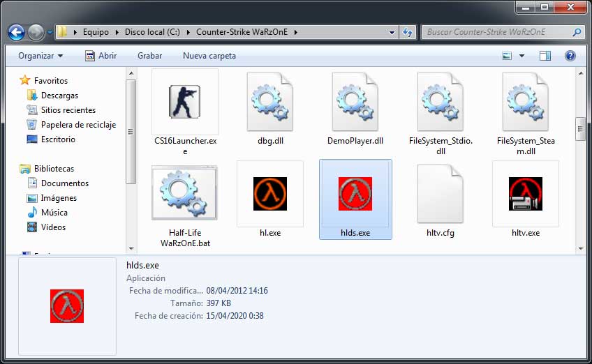592x364 pixels.
Task: Click Nueva carpeta button
Action: coord(209,56)
